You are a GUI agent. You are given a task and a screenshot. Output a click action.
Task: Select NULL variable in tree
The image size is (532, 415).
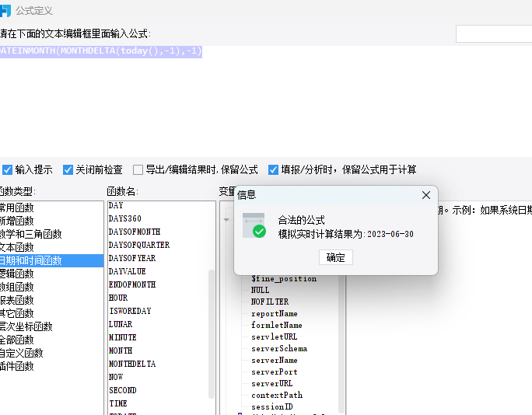[x=260, y=290]
